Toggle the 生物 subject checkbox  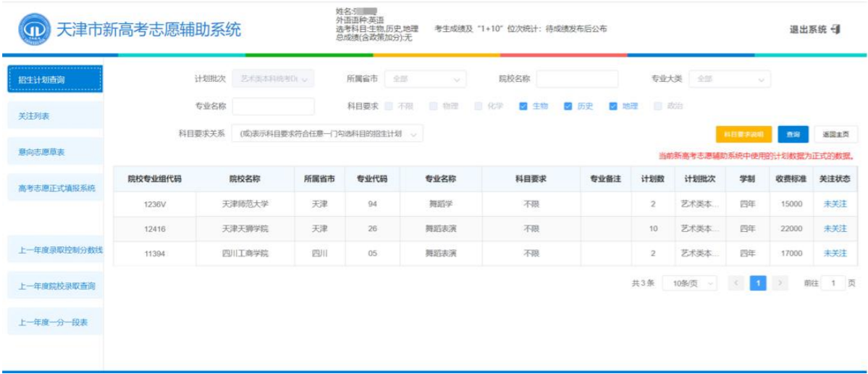click(523, 106)
